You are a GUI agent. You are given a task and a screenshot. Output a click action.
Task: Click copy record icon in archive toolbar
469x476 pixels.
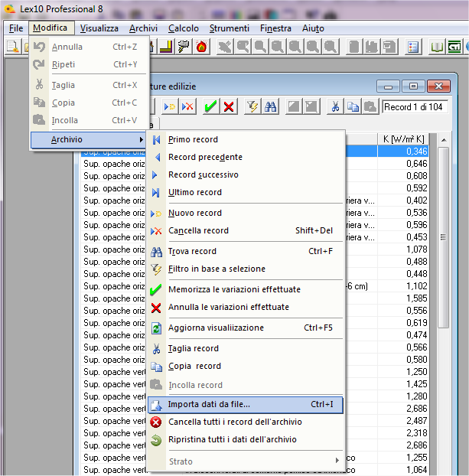point(353,106)
